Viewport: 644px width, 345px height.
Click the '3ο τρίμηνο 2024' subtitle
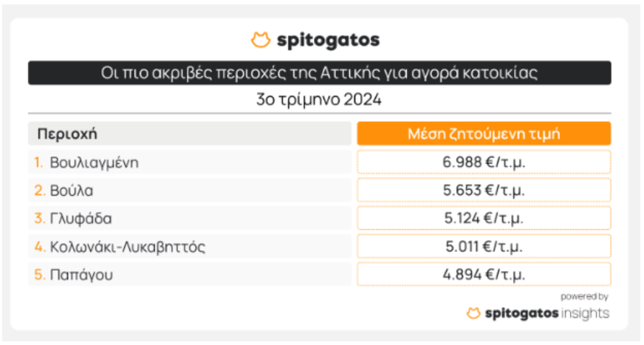tap(318, 100)
